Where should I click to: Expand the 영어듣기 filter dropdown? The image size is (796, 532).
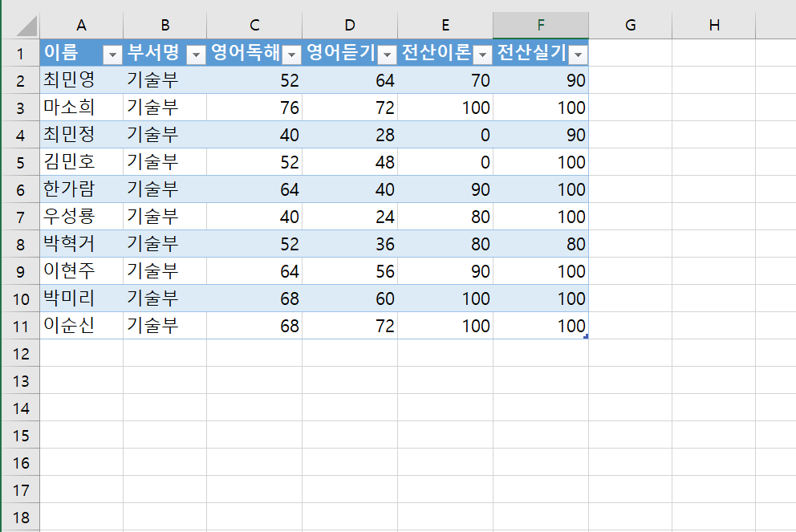point(388,55)
